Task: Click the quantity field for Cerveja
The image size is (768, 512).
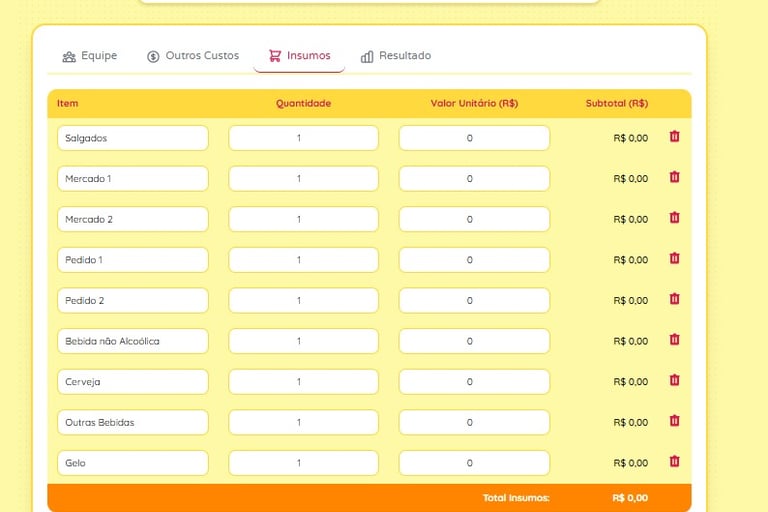Action: pos(303,382)
